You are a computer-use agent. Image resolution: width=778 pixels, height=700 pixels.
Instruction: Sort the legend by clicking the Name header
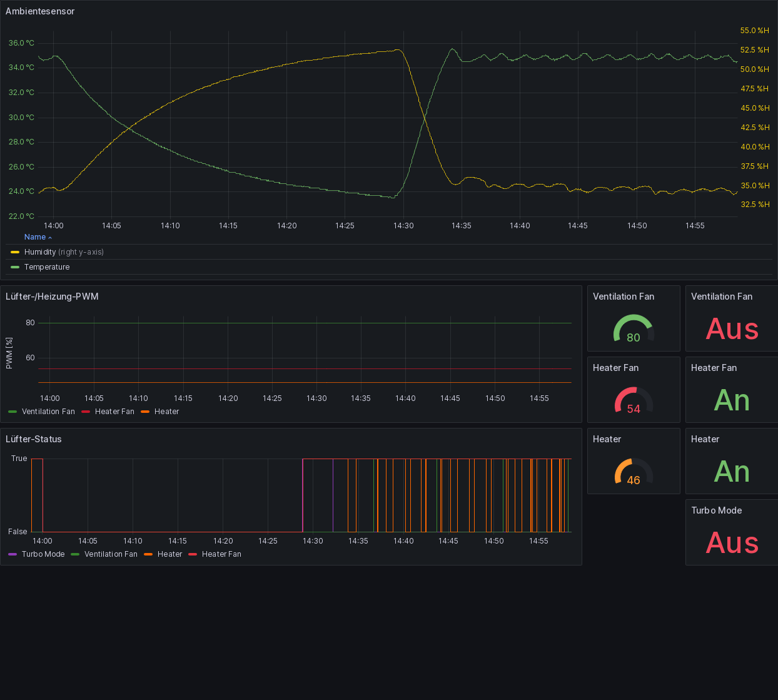(35, 237)
